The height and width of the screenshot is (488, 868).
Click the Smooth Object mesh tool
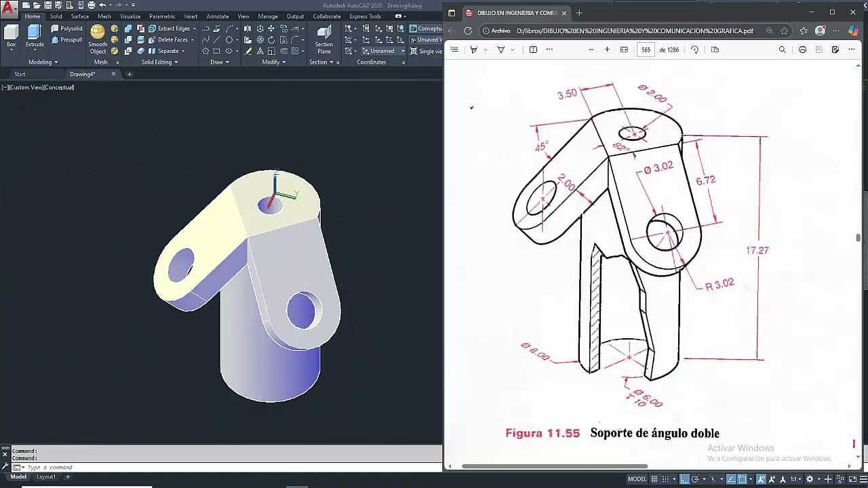tap(98, 40)
